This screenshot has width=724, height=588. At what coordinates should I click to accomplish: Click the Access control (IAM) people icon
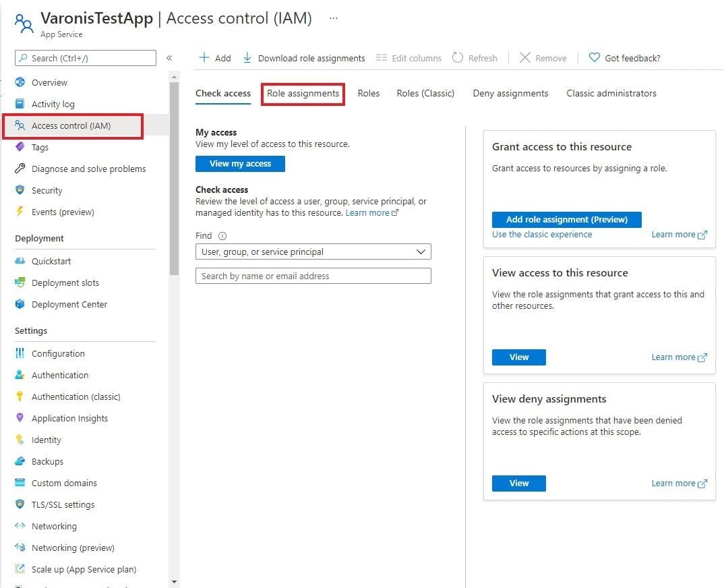[x=20, y=125]
